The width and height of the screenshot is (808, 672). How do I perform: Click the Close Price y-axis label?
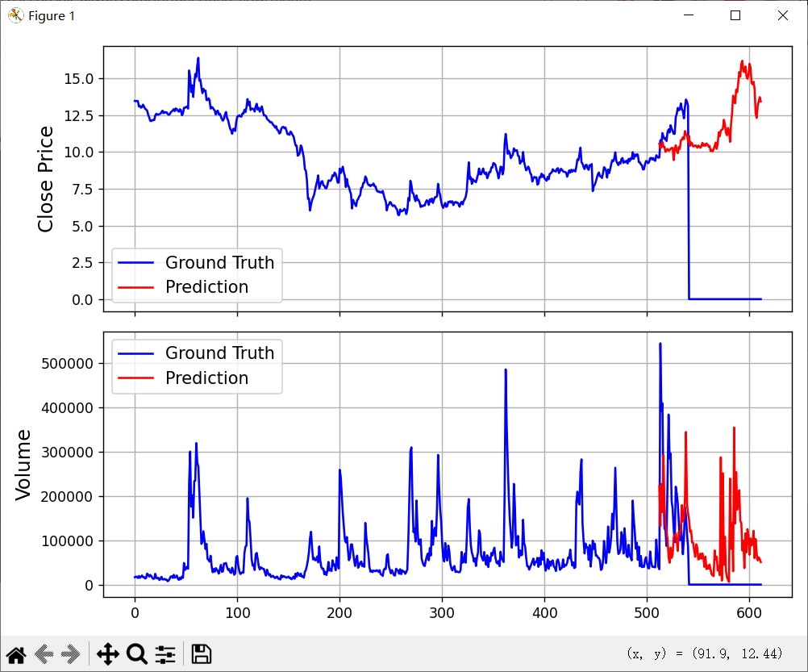(46, 179)
